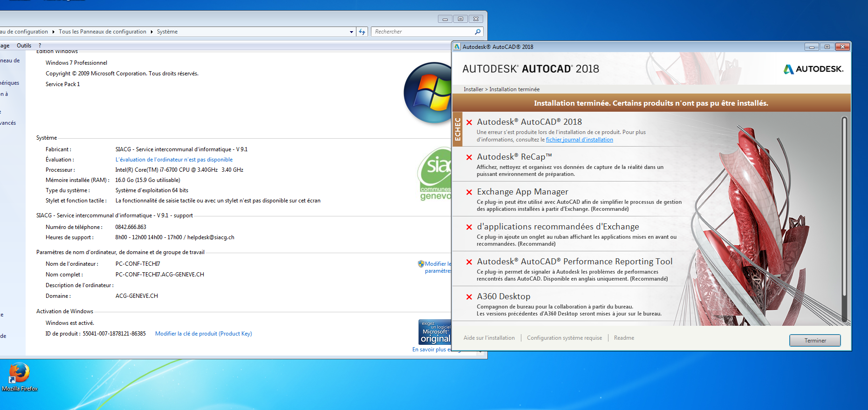Click the helpdesk@siacg.ch support hours text
This screenshot has width=868, height=410.
[x=175, y=237]
